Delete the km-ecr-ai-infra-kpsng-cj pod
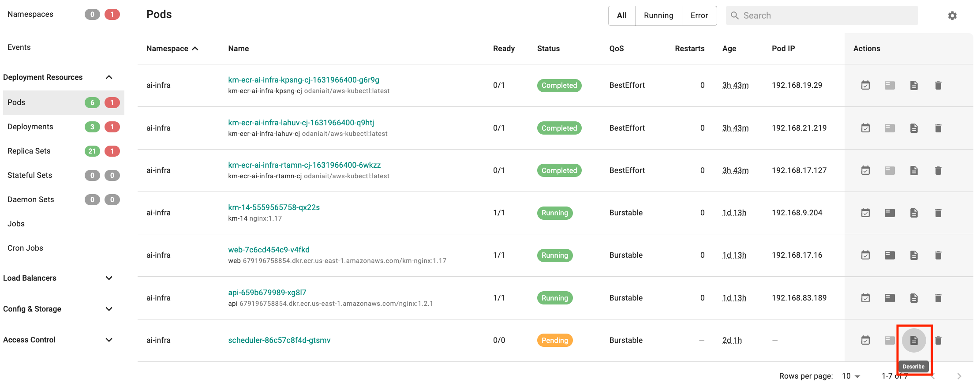Viewport: 980px width, 387px height. (938, 85)
